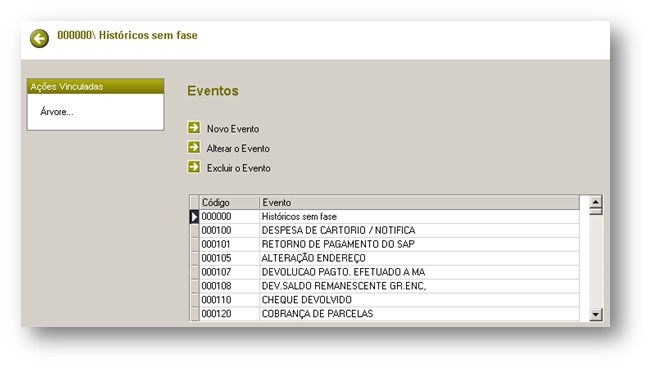This screenshot has height=369, width=652.
Task: Click the 000000\ Históricos sem fase title
Action: [x=127, y=35]
